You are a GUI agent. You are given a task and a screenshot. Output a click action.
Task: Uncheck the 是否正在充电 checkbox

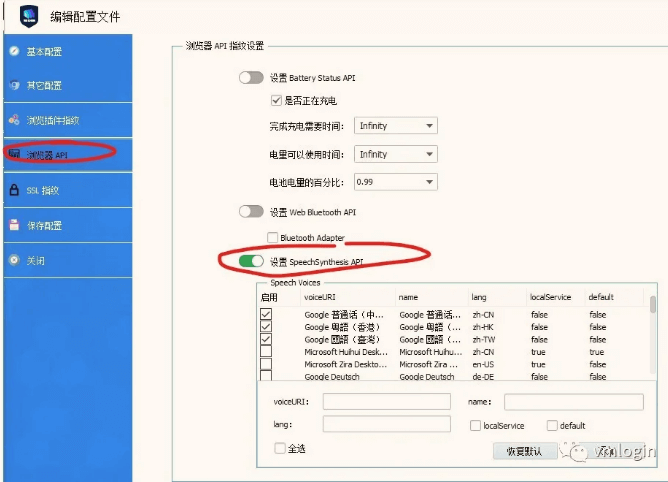tap(276, 101)
